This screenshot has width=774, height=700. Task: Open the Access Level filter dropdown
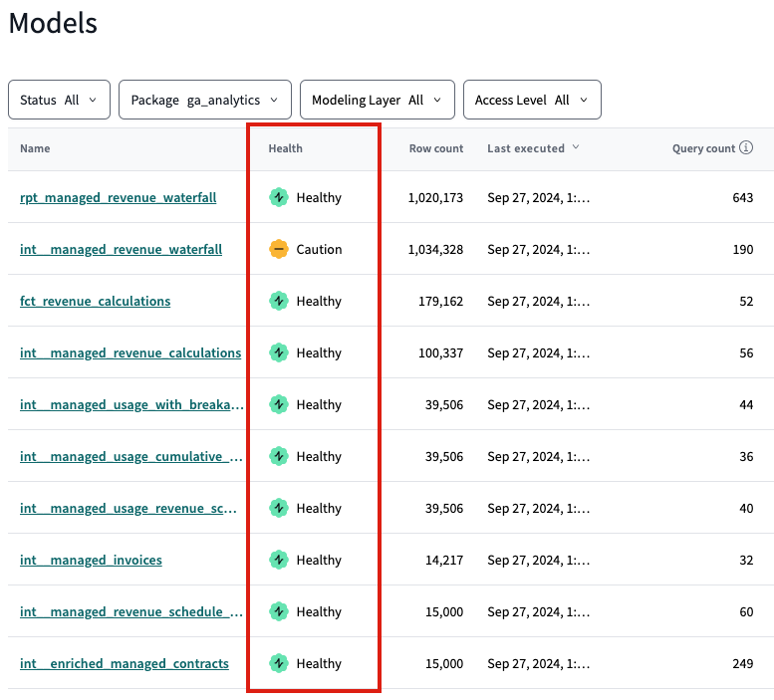pyautogui.click(x=532, y=100)
